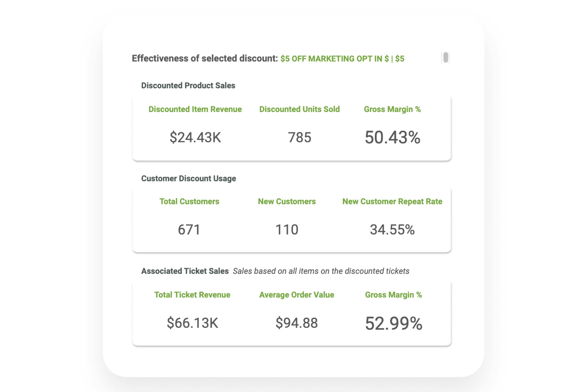Click the 110 new customers figure
The width and height of the screenshot is (588, 392).
287,229
